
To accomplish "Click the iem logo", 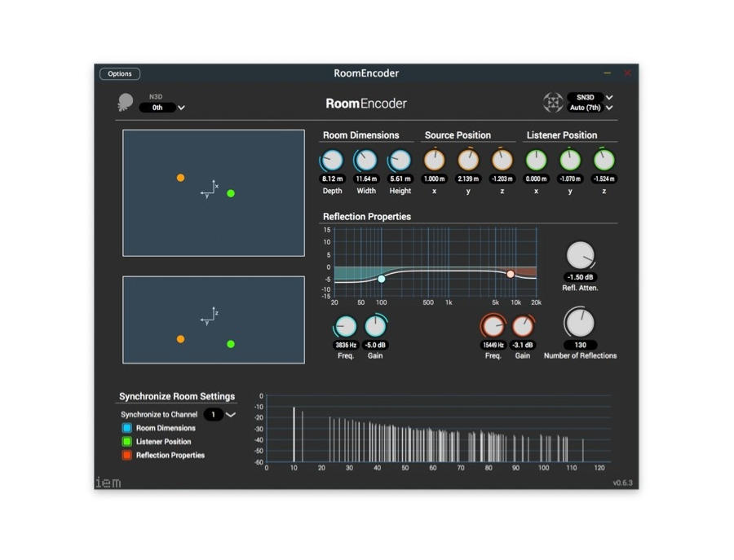I will [108, 482].
